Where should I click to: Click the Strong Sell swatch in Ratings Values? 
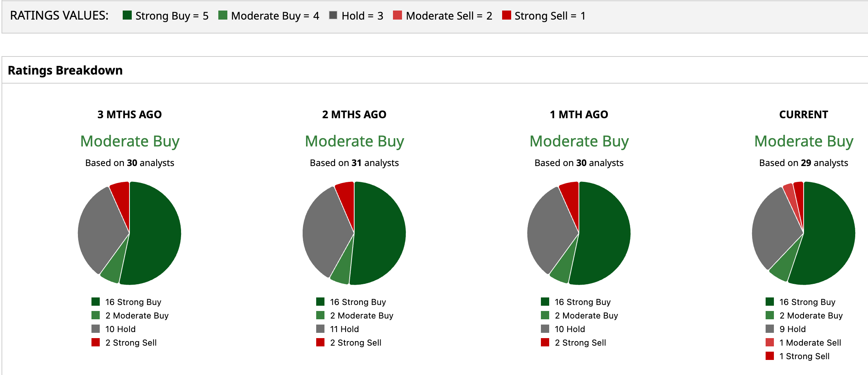coord(507,15)
